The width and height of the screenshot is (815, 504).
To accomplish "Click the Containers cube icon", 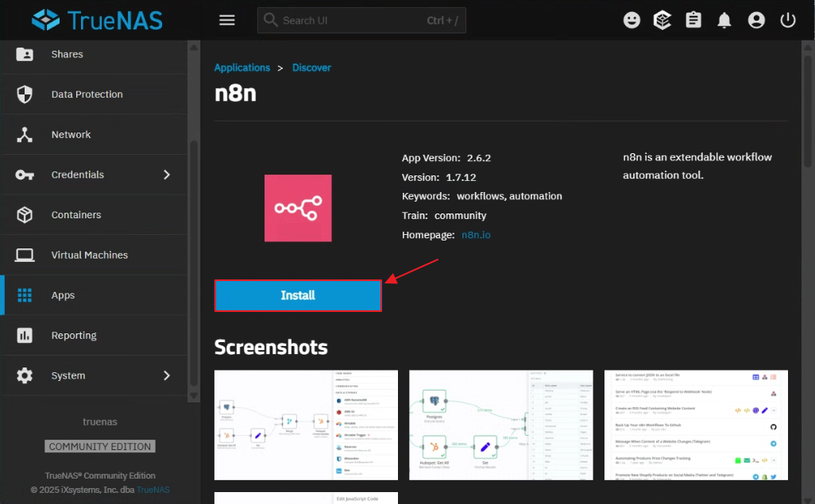I will [25, 214].
